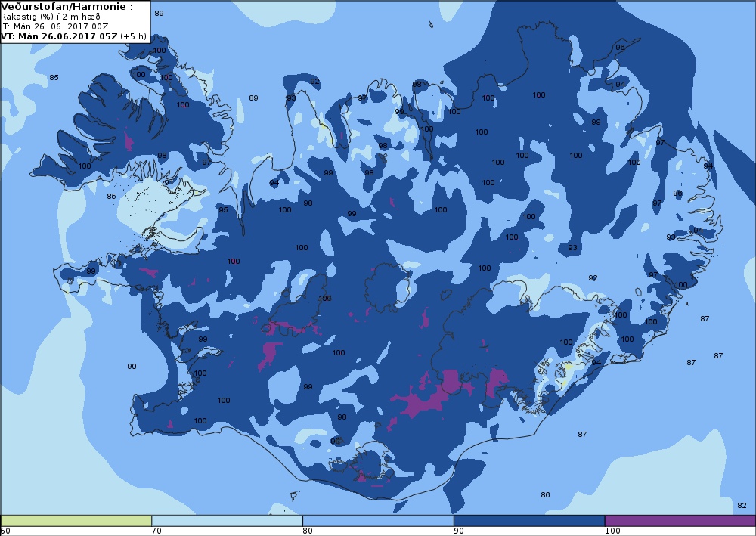Screen dimensions: 756x536
Task: Click the humidity value "82" on the map
Action: point(742,505)
